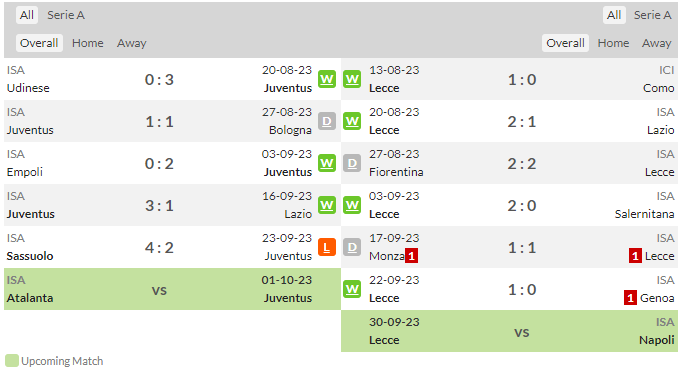Select the right Away filter tab
Viewport: 683px width, 378px height.
(x=656, y=43)
